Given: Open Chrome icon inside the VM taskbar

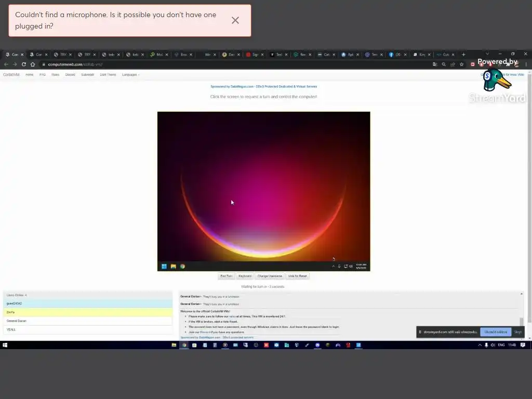Looking at the screenshot, I should (x=182, y=267).
